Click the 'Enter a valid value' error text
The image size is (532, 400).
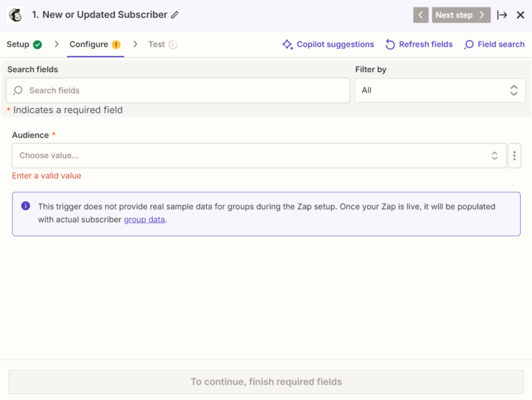(46, 175)
